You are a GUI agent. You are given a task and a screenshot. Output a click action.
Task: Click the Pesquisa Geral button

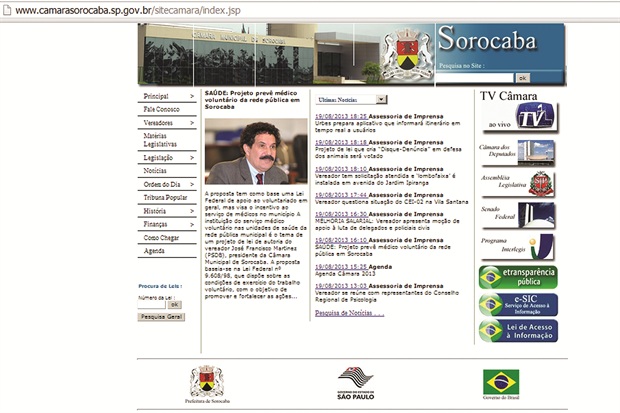click(161, 317)
